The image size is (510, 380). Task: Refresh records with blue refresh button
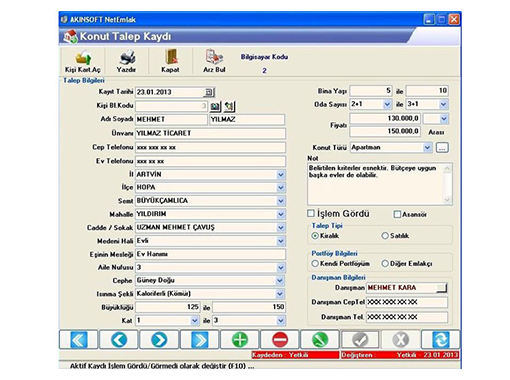point(441,340)
